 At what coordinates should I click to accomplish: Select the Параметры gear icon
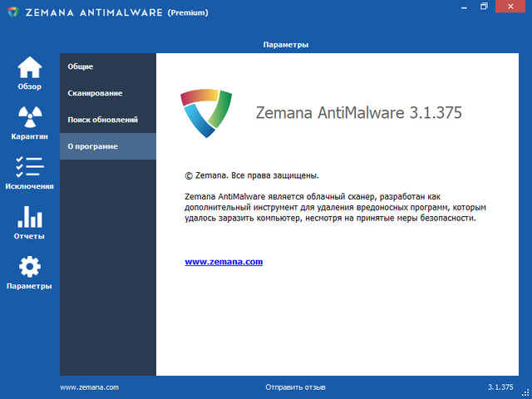(29, 268)
